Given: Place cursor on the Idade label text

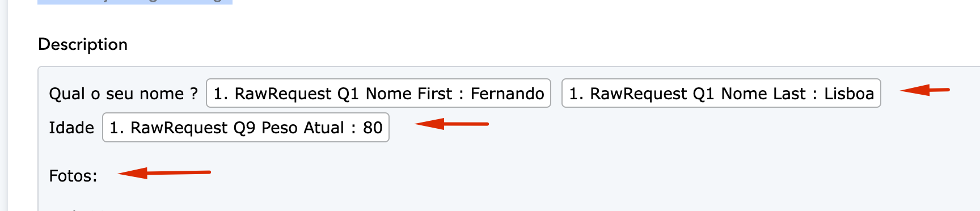Looking at the screenshot, I should point(71,128).
